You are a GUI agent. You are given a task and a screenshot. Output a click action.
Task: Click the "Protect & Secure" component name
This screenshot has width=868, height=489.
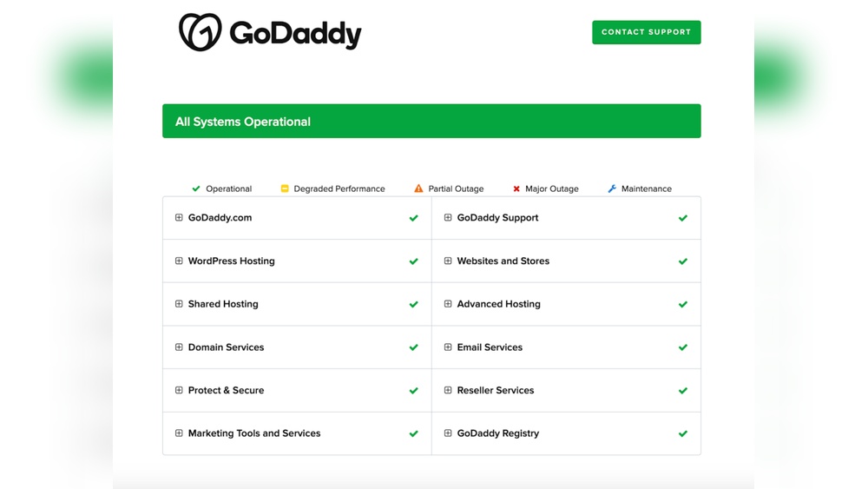click(226, 391)
